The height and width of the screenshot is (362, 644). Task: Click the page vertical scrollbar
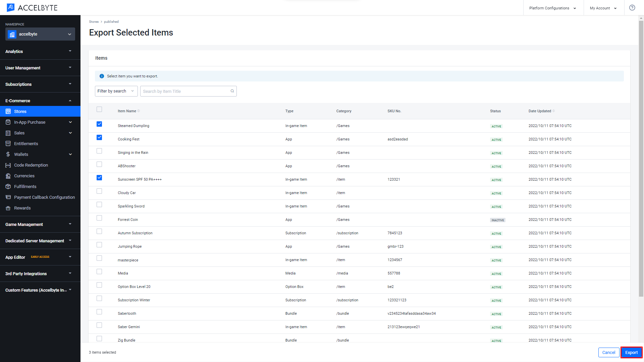(641, 159)
